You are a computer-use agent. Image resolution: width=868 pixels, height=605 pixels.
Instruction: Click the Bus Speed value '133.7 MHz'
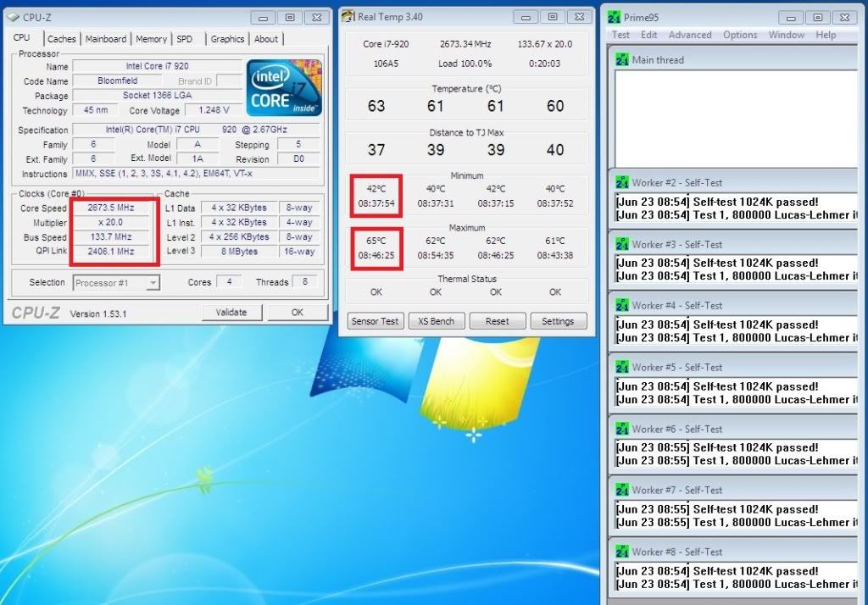pos(111,237)
